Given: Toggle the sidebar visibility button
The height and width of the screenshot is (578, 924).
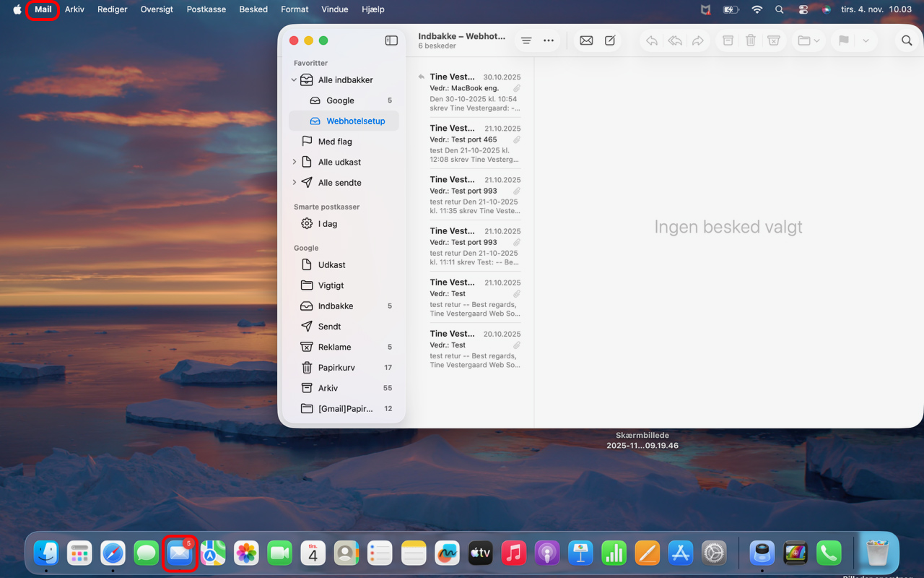Looking at the screenshot, I should click(391, 40).
